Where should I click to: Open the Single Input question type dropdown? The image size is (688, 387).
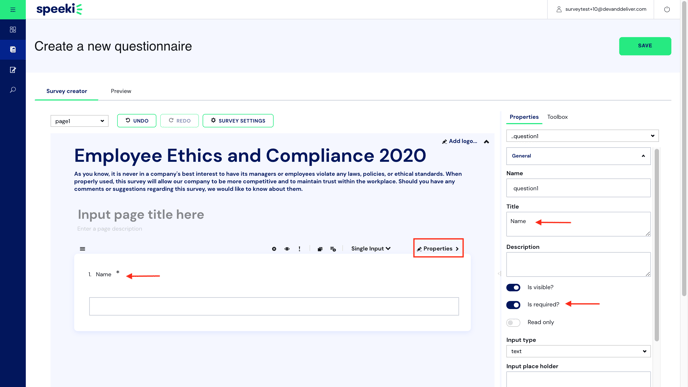[371, 249]
